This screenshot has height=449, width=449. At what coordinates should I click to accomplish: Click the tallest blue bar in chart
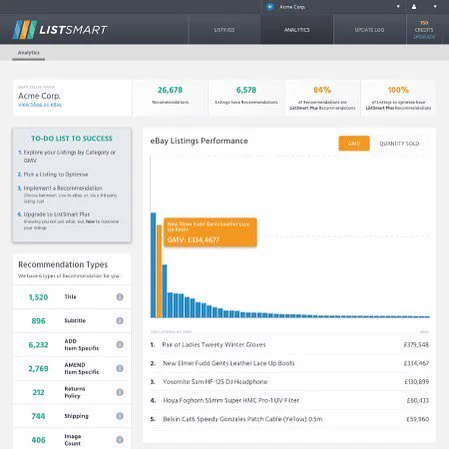(153, 265)
